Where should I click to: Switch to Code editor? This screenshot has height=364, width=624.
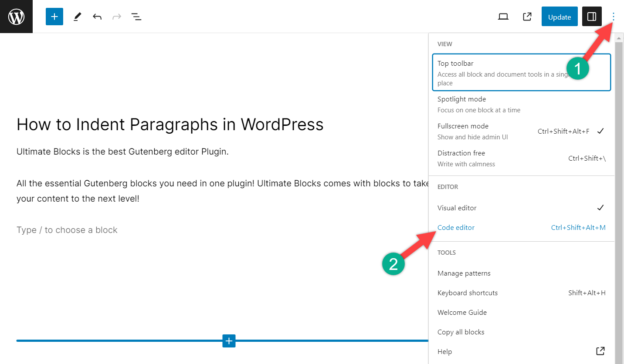(x=456, y=227)
